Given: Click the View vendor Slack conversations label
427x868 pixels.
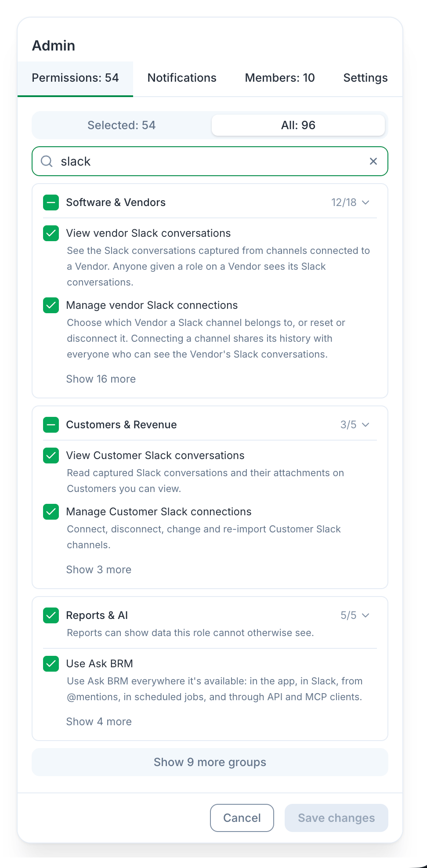Looking at the screenshot, I should 148,233.
